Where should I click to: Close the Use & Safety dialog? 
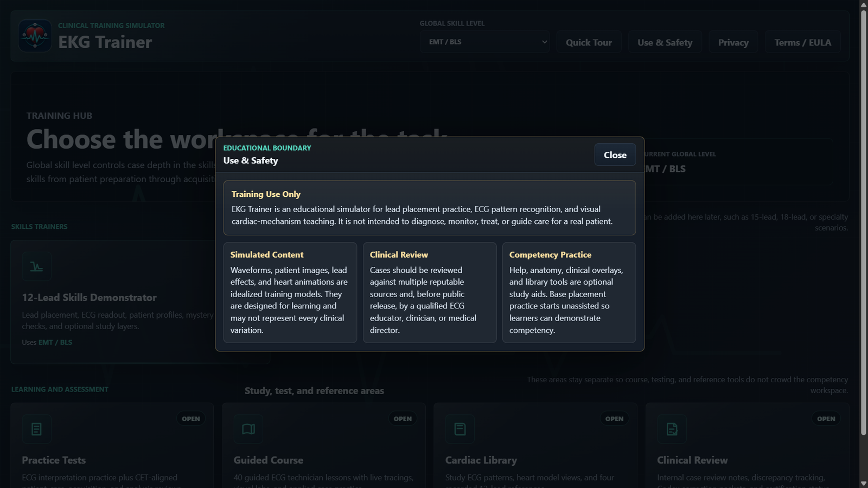coord(615,155)
